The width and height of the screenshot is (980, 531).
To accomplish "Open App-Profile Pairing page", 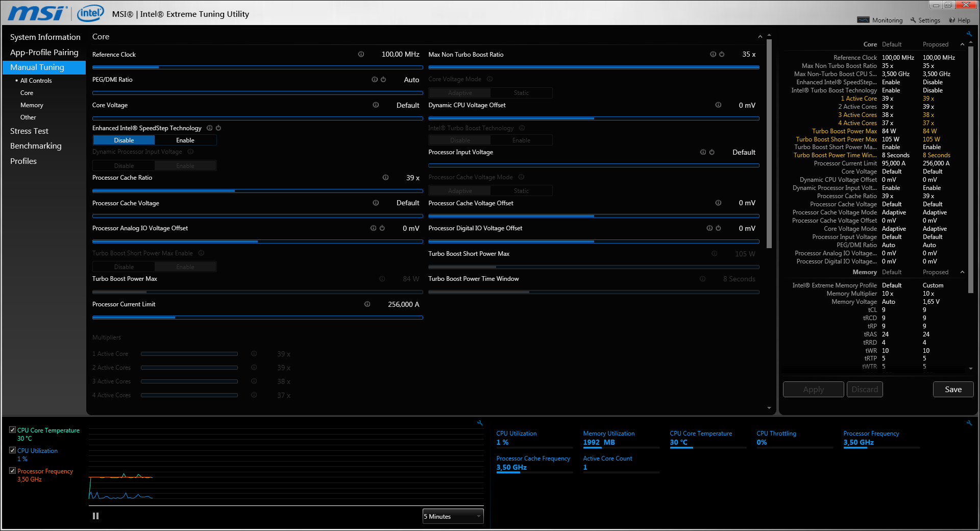I will (x=44, y=53).
